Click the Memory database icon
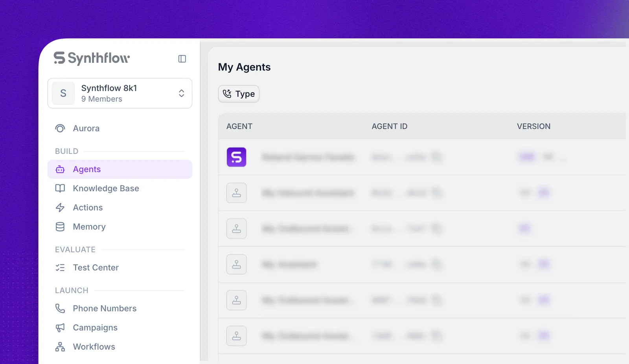The image size is (629, 364). pos(60,227)
